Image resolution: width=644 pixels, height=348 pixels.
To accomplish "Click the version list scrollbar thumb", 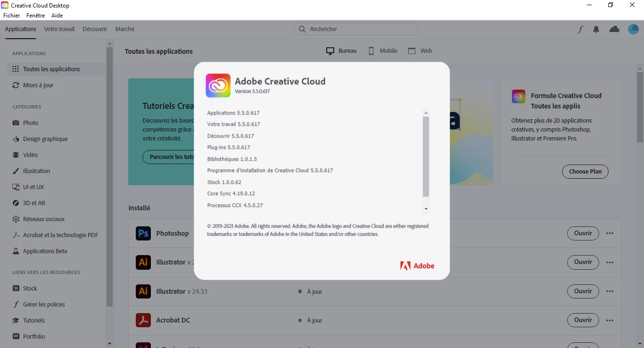I will tap(426, 157).
